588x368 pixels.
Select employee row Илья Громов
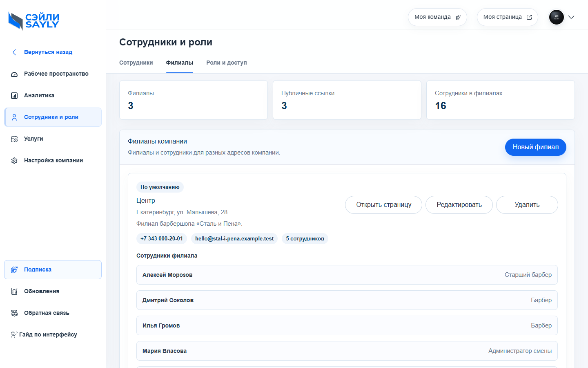point(347,325)
